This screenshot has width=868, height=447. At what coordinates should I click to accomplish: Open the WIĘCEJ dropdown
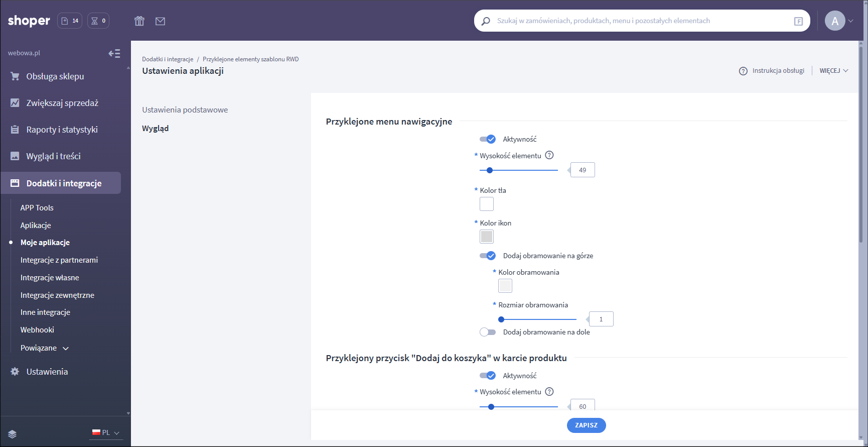(833, 71)
